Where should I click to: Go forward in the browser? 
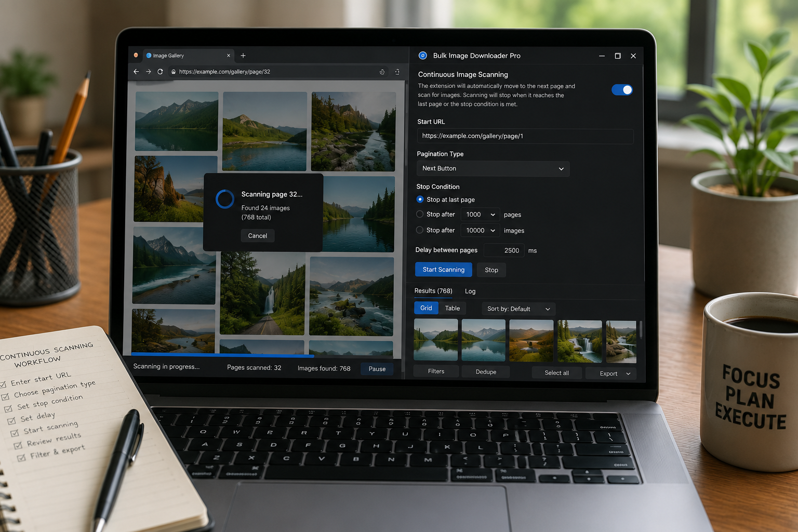pyautogui.click(x=148, y=72)
